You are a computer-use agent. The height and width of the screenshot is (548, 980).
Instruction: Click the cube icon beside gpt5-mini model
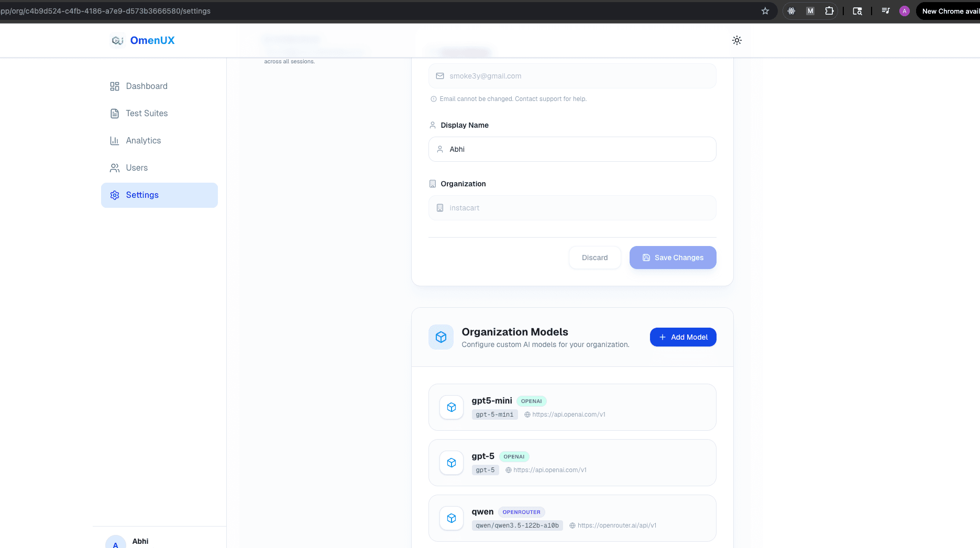[x=451, y=407]
